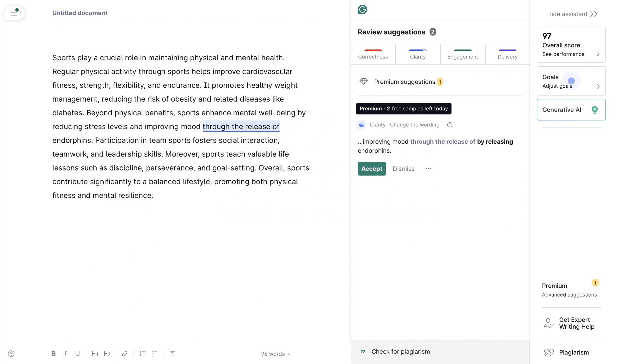The width and height of the screenshot is (620, 364).
Task: Rename the Untitled document
Action: coord(80,13)
